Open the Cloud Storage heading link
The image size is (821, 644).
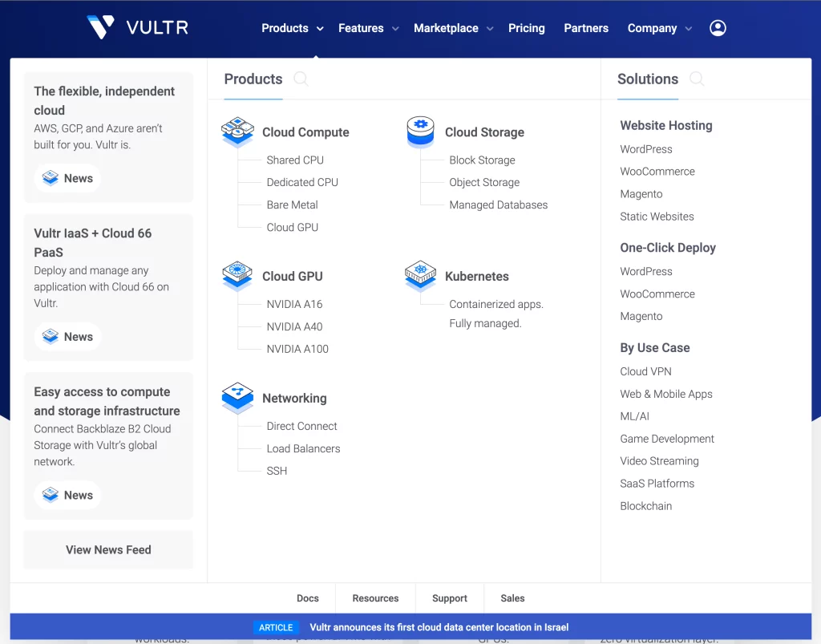pyautogui.click(x=485, y=132)
